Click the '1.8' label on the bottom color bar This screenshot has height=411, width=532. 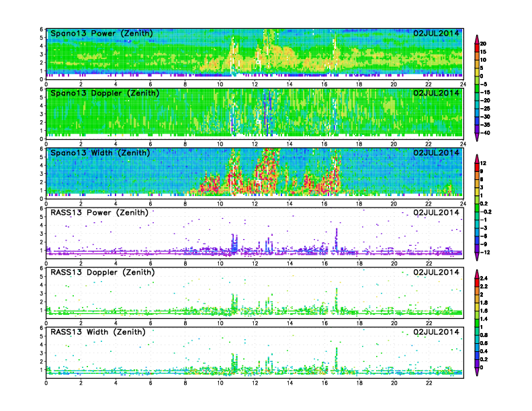pos(484,303)
